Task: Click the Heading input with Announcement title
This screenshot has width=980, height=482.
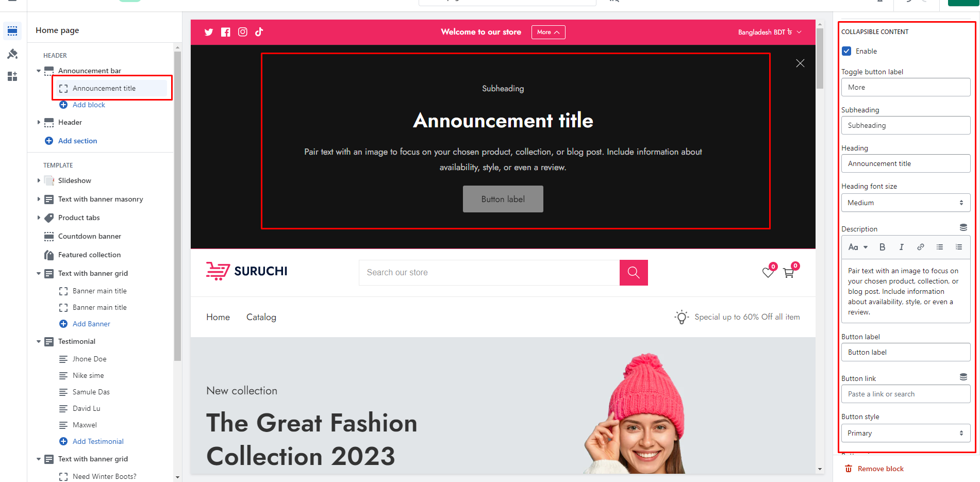Action: click(x=906, y=163)
